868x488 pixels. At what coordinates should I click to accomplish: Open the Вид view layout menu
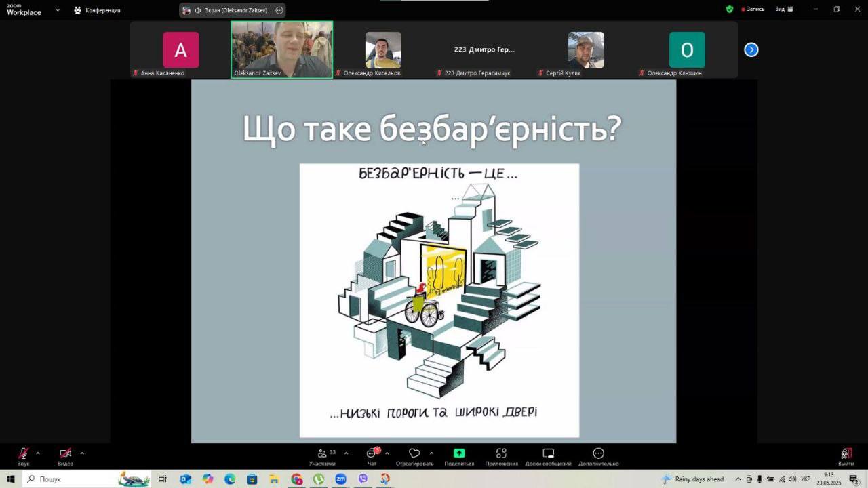point(784,9)
